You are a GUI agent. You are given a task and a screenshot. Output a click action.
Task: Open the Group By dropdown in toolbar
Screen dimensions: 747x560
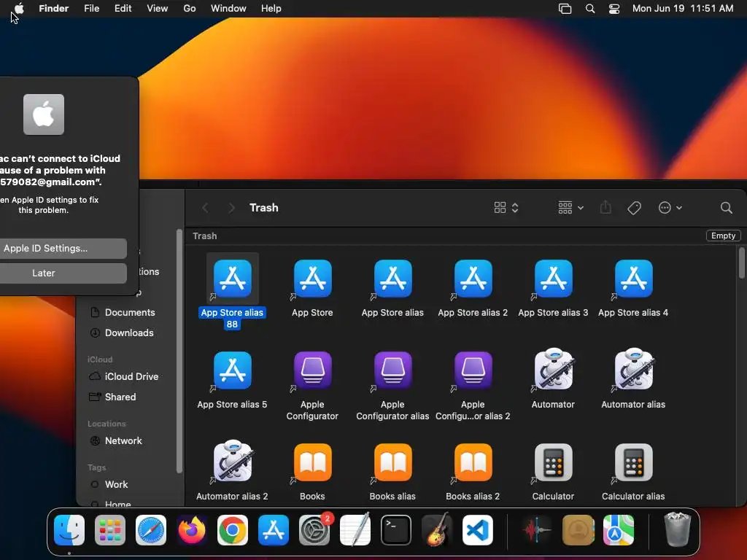pyautogui.click(x=570, y=208)
